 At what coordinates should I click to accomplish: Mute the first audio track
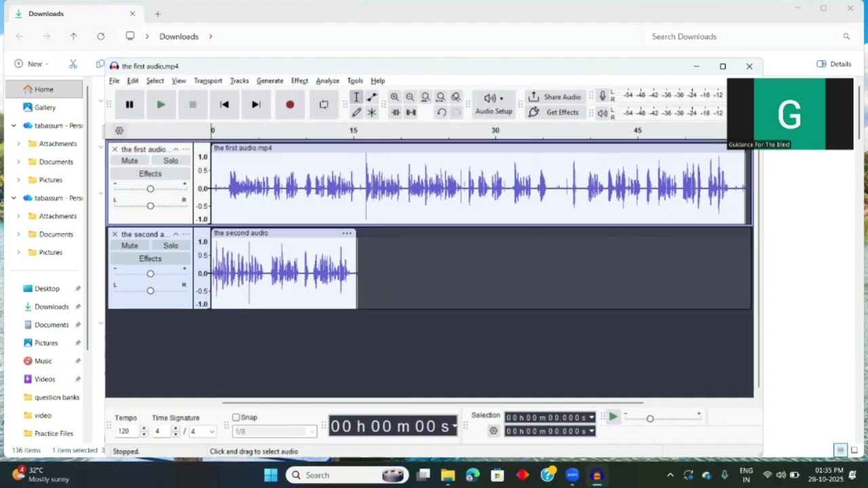130,161
